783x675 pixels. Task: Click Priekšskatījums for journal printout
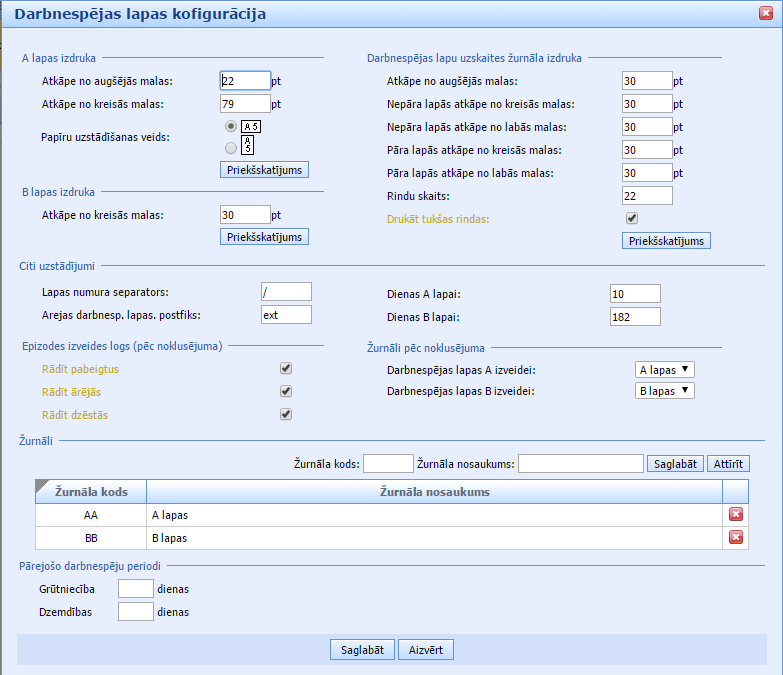coord(666,241)
